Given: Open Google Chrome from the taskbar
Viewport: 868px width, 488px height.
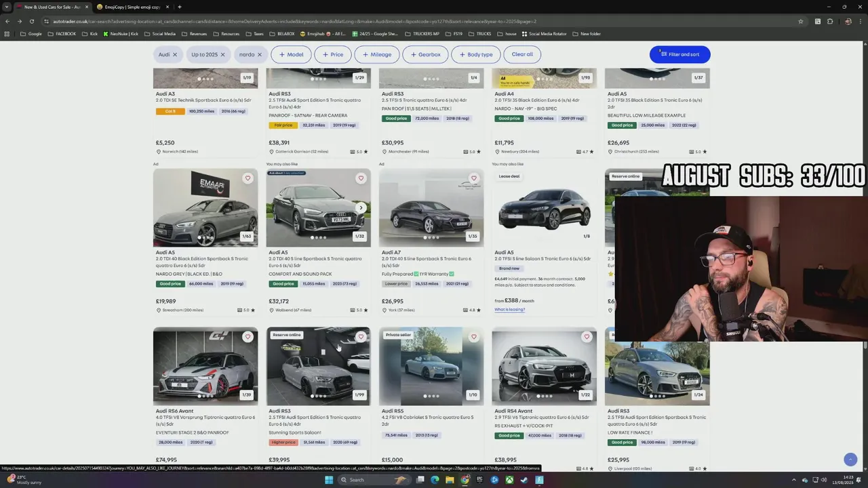Looking at the screenshot, I should tap(465, 480).
